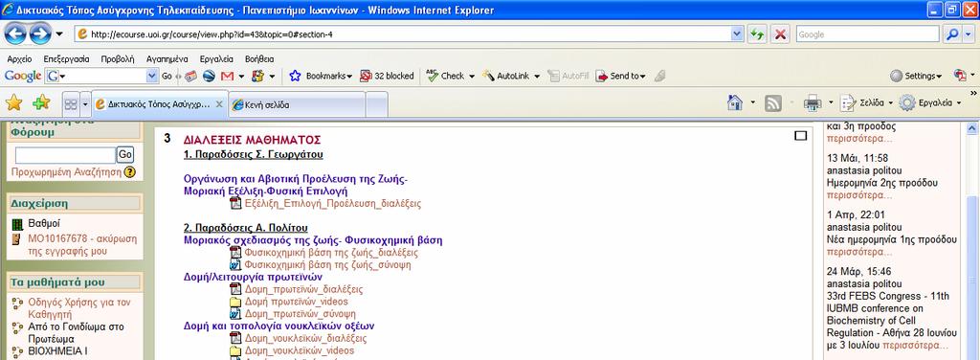Screen dimensions: 980x360
Task: Click the yellow help question mark icon
Action: (129, 172)
